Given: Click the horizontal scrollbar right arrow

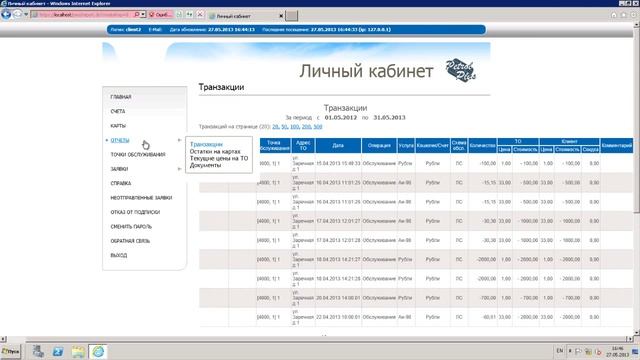Looking at the screenshot, I should tap(629, 339).
